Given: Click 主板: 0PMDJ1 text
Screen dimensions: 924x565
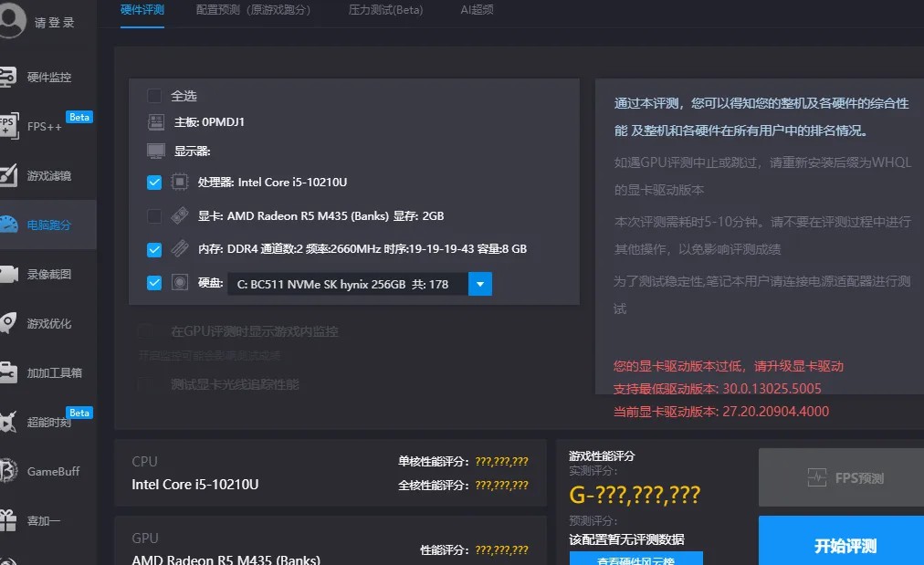Looking at the screenshot, I should click(x=209, y=122).
